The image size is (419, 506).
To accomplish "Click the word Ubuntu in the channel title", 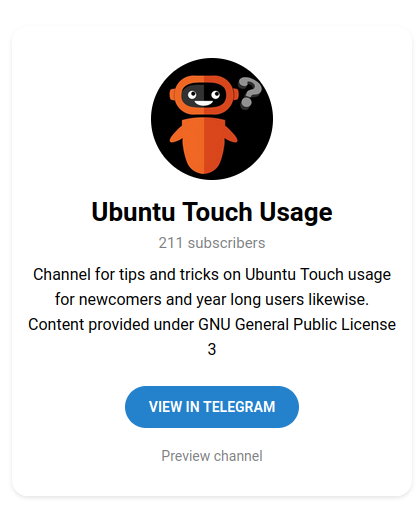I will pyautogui.click(x=133, y=212).
